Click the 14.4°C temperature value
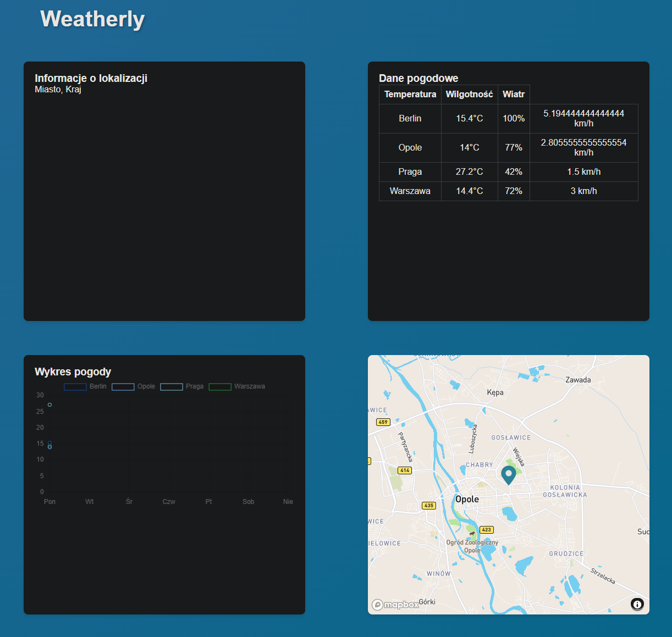The height and width of the screenshot is (637, 672). tap(470, 191)
